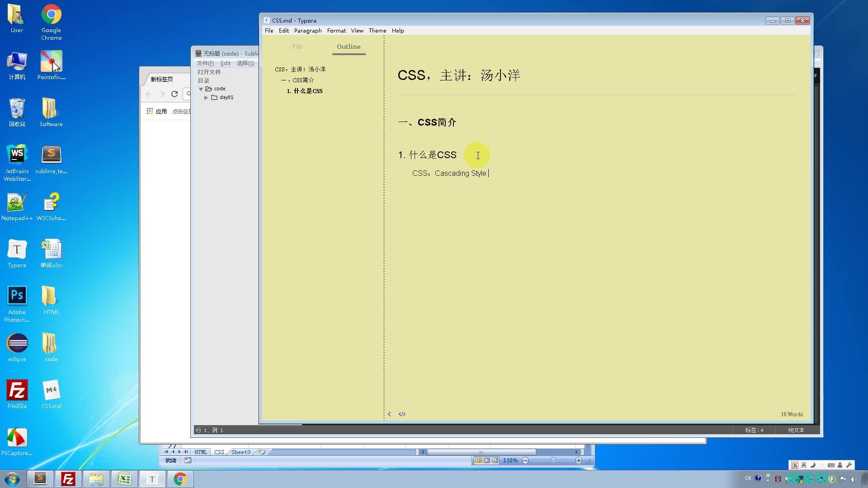Toggle the paragraph style dropdown
The image size is (868, 488).
point(307,30)
